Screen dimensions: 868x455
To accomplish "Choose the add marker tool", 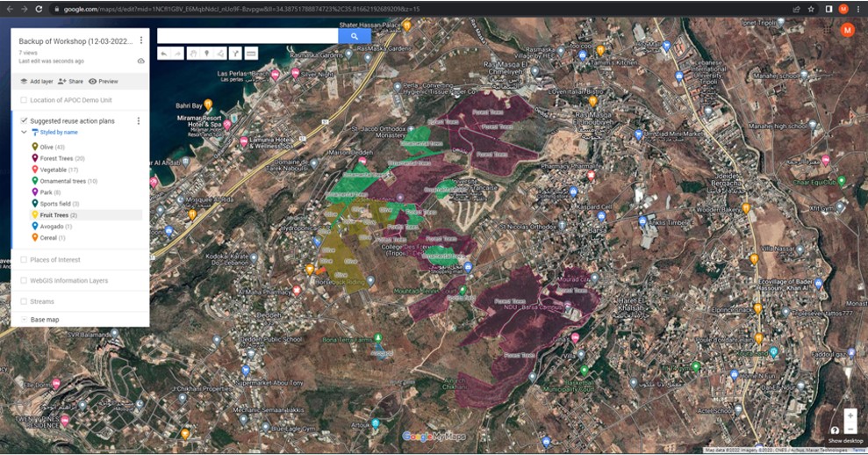I will [x=206, y=54].
